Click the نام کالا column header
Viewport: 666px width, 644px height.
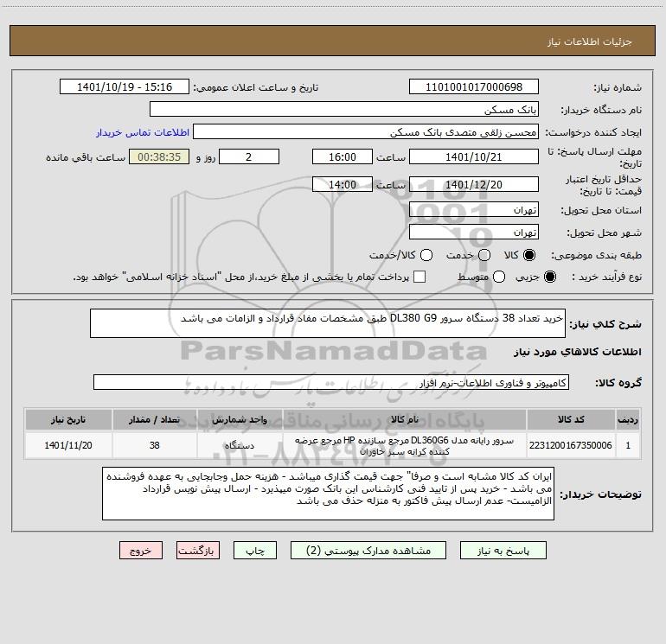405,419
